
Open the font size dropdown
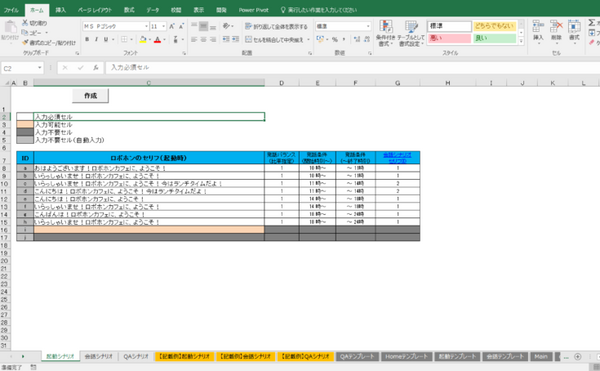pyautogui.click(x=164, y=26)
